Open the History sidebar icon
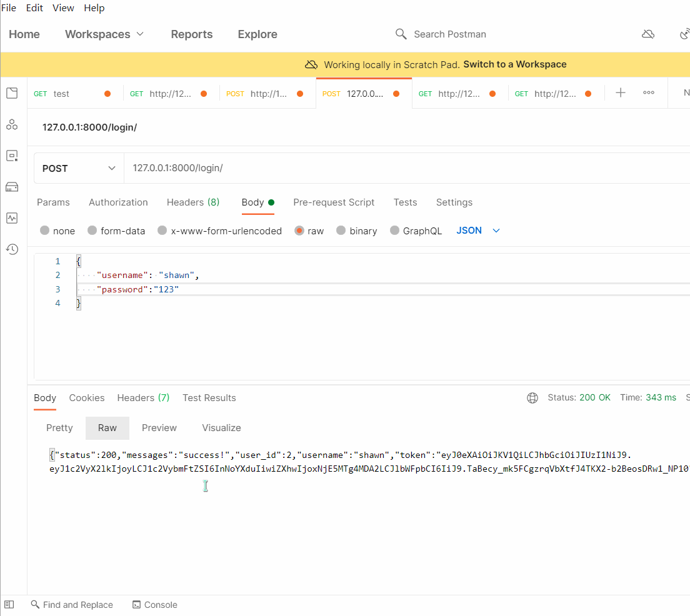Screen dimensions: 690x616 pyautogui.click(x=12, y=249)
